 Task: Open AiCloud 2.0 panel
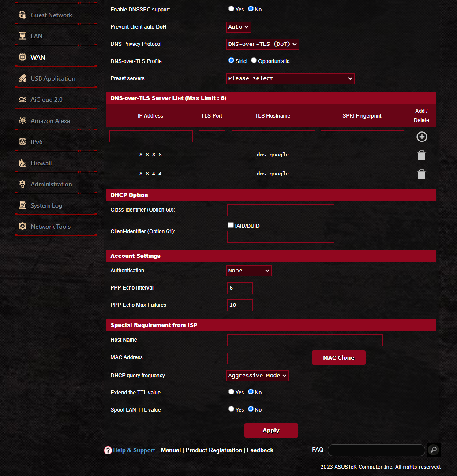(47, 99)
